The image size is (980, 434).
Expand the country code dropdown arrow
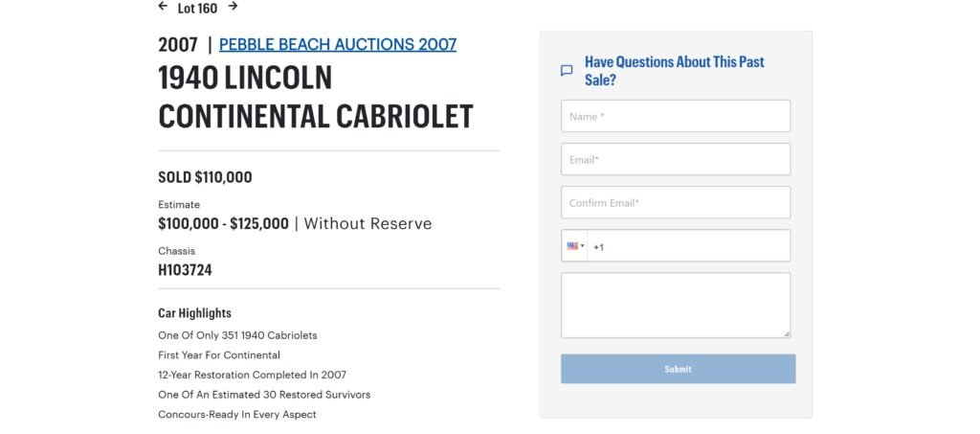coord(583,246)
